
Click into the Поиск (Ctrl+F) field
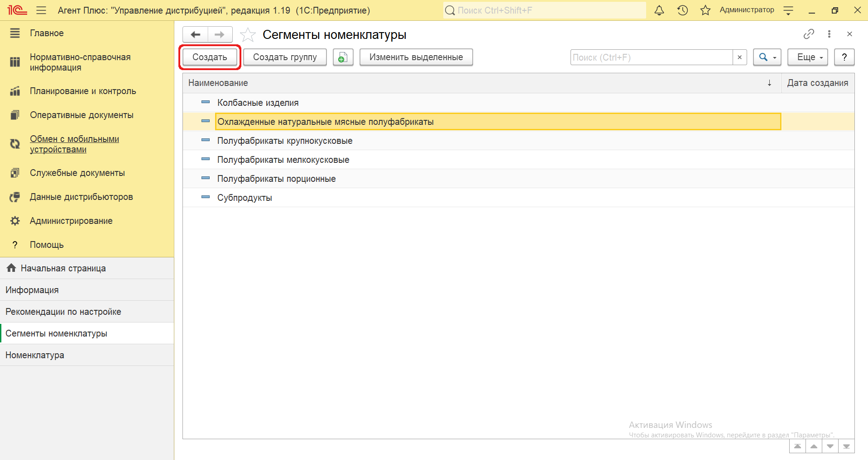coord(651,57)
